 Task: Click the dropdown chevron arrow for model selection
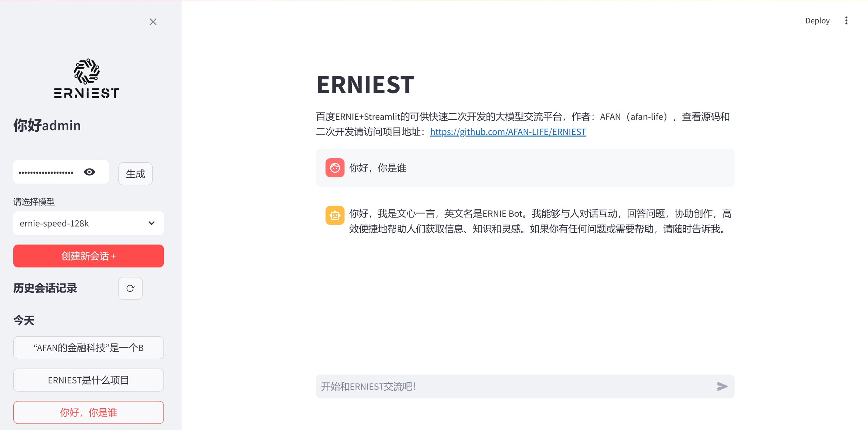[x=152, y=223]
